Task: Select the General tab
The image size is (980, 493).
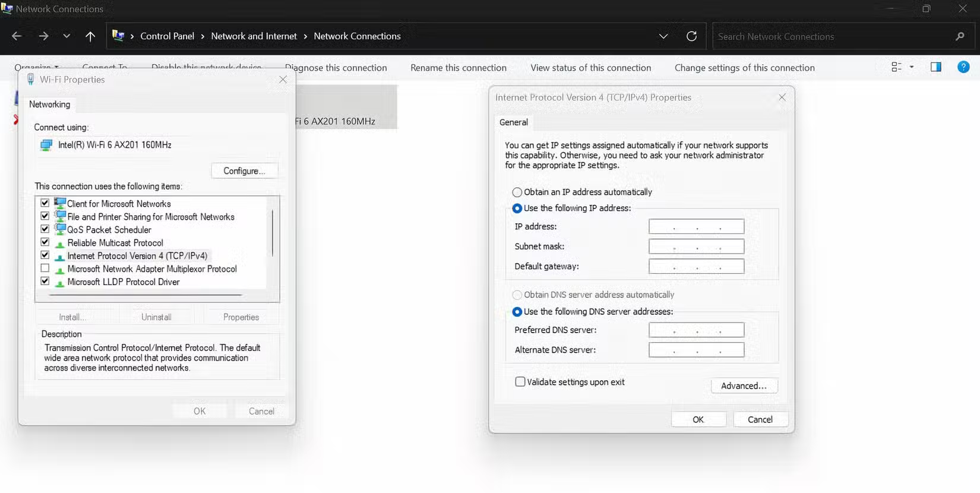Action: pos(513,122)
